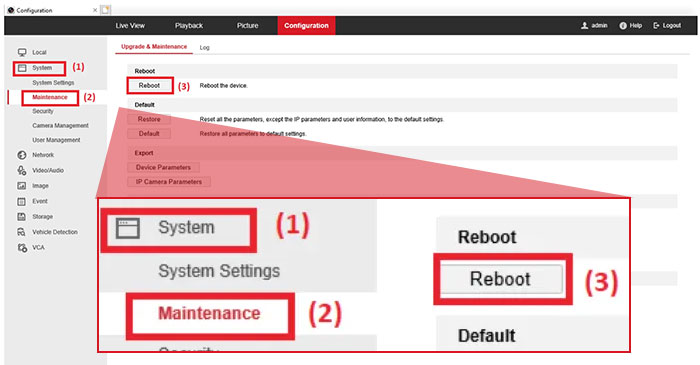
Task: Open a new browser tab icon
Action: tap(105, 9)
